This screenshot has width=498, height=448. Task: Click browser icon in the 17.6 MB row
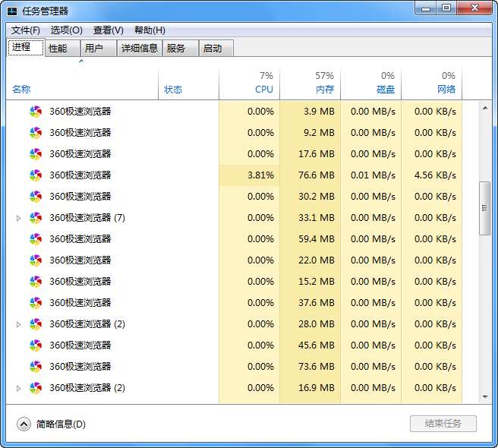[x=36, y=154]
